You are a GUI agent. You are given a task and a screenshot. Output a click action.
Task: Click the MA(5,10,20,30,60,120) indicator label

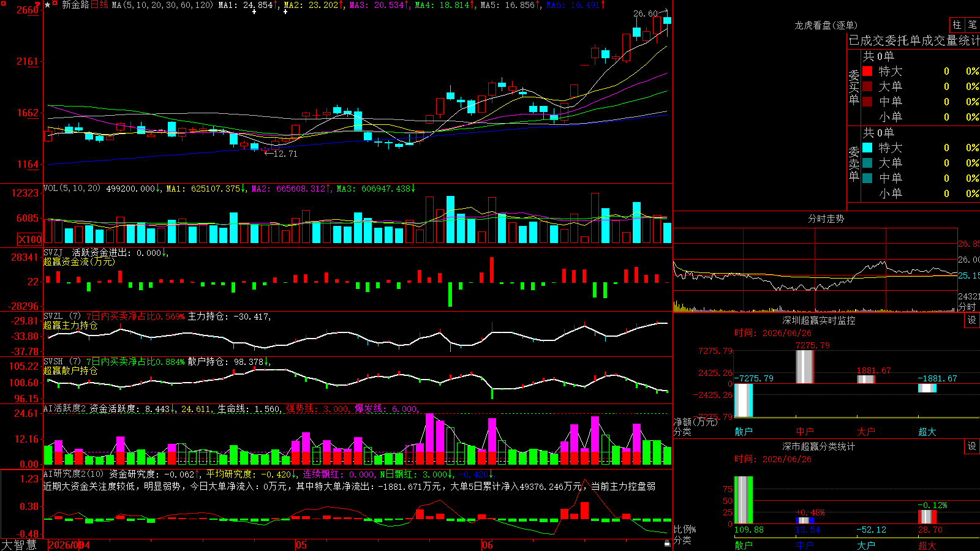162,5
